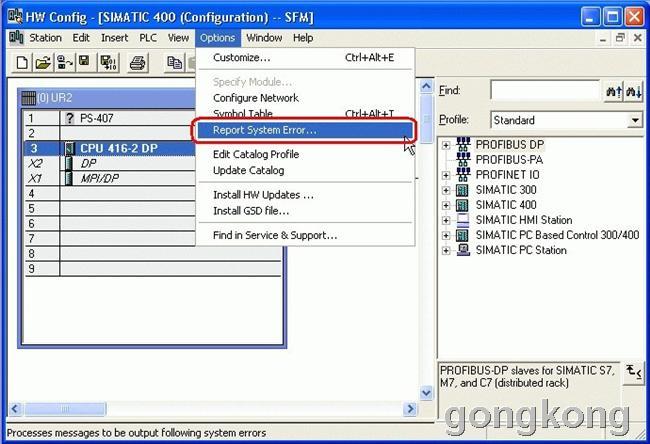Click inside the Find input field
This screenshot has width=650, height=444.
pos(546,90)
